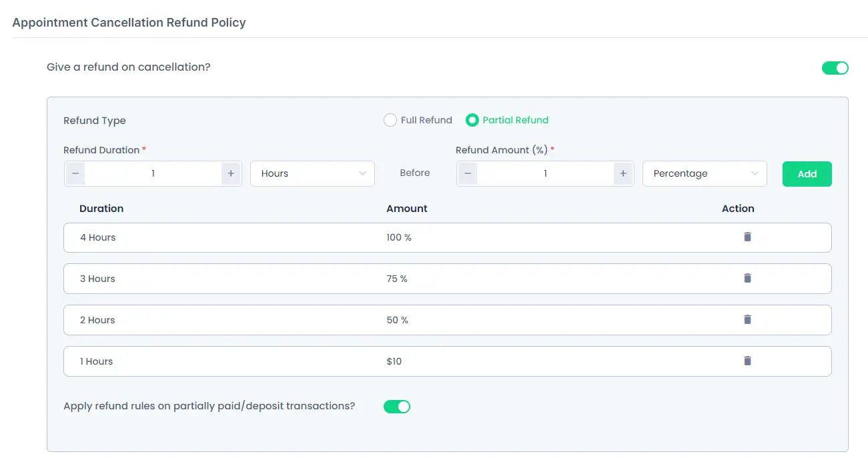Click the green Add button
The image size is (868, 470).
tap(807, 173)
